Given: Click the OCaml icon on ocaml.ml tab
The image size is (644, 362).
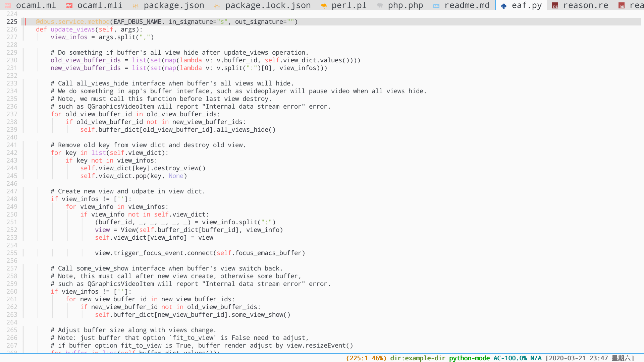Looking at the screenshot, I should (8, 6).
